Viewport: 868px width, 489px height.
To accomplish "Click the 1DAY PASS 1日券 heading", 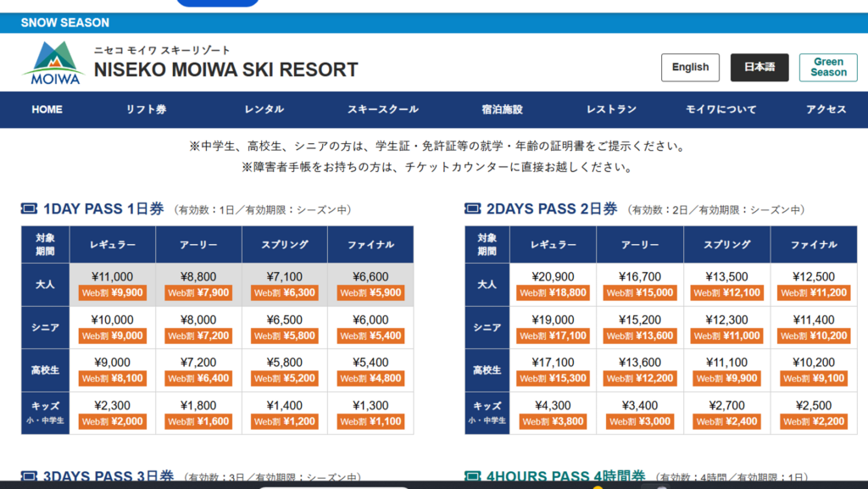I will coord(103,209).
